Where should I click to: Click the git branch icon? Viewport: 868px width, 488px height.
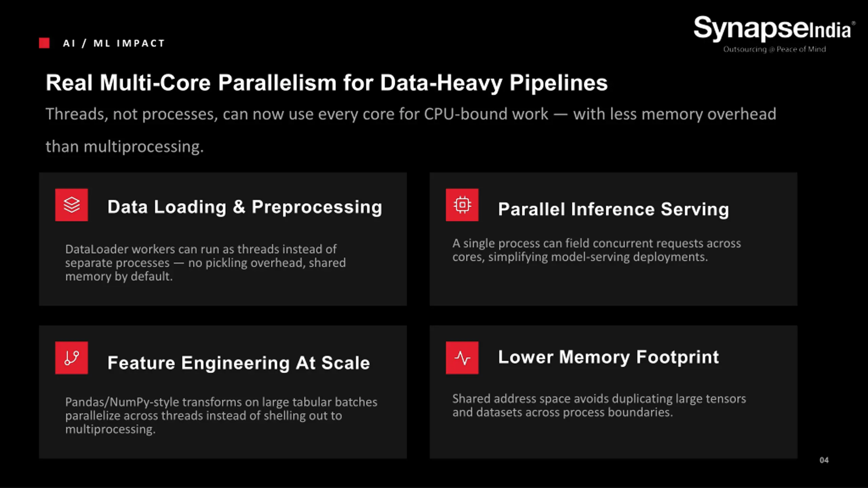click(72, 358)
